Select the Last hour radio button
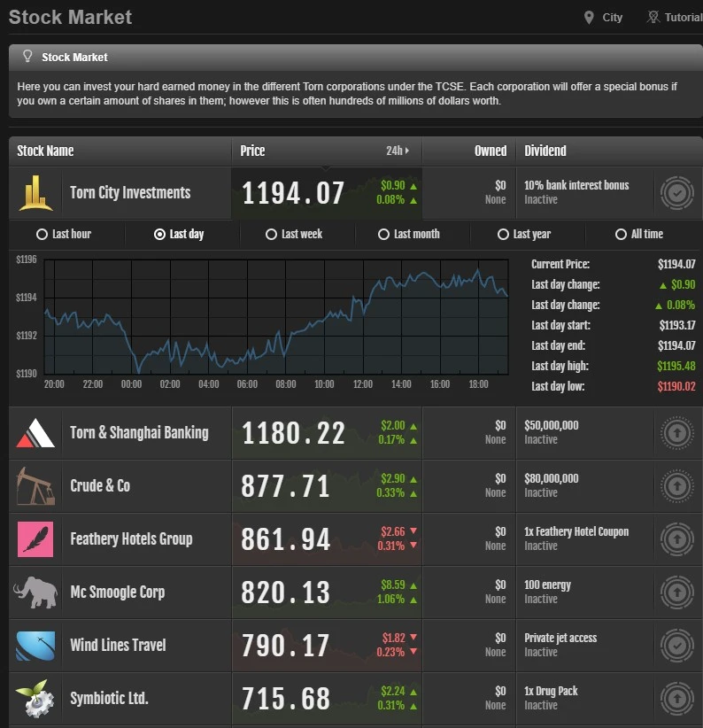The height and width of the screenshot is (728, 703). 42,235
